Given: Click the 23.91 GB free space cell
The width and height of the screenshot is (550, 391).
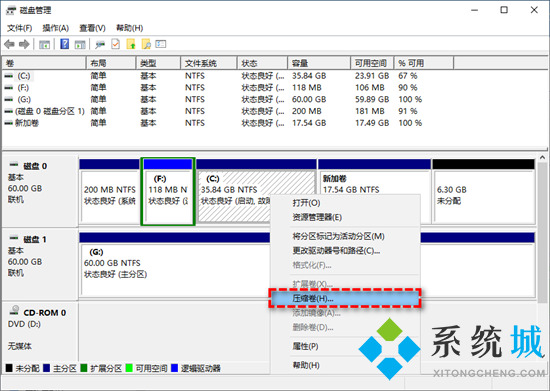Looking at the screenshot, I should [372, 76].
